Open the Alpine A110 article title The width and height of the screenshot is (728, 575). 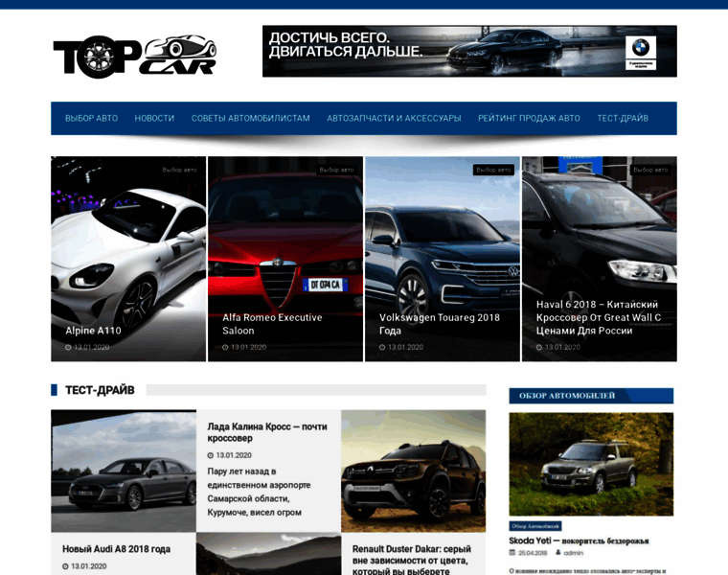click(x=93, y=331)
